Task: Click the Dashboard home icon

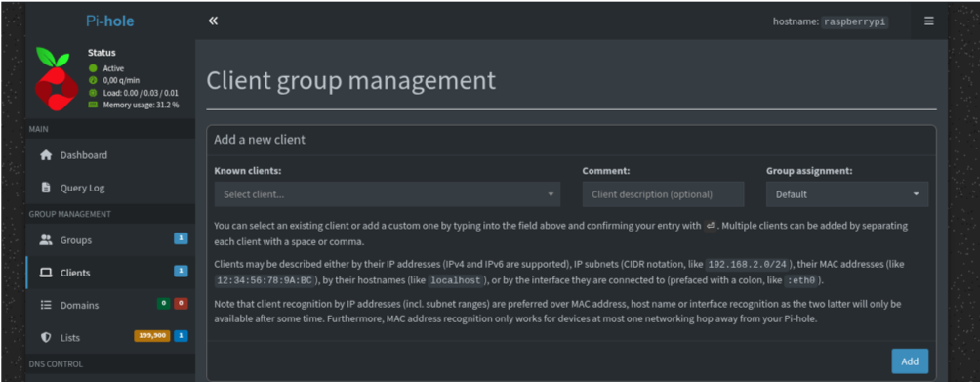Action: tap(46, 155)
